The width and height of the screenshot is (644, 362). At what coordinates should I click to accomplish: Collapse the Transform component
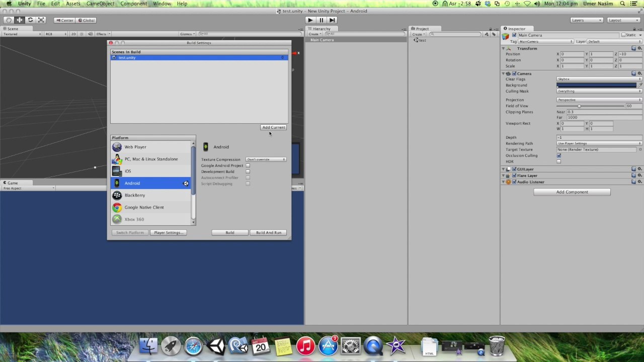[x=503, y=48]
